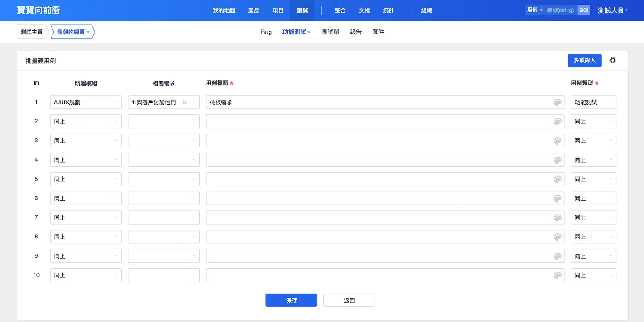The image size is (644, 322).
Task: Expand row 5 module dropdown
Action: 86,179
